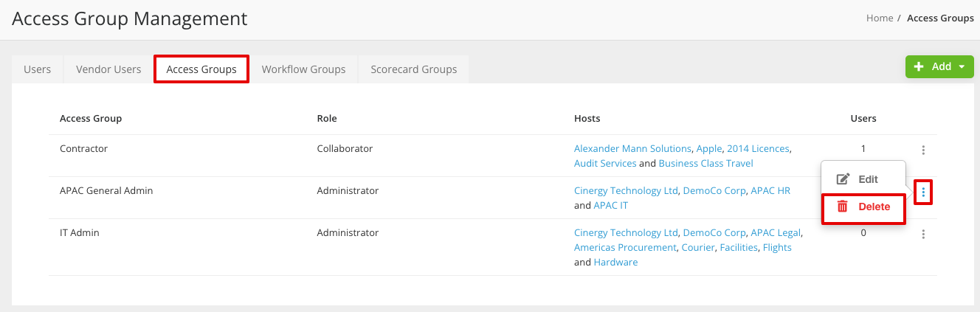
Task: Open the Apple host link
Action: [x=709, y=148]
